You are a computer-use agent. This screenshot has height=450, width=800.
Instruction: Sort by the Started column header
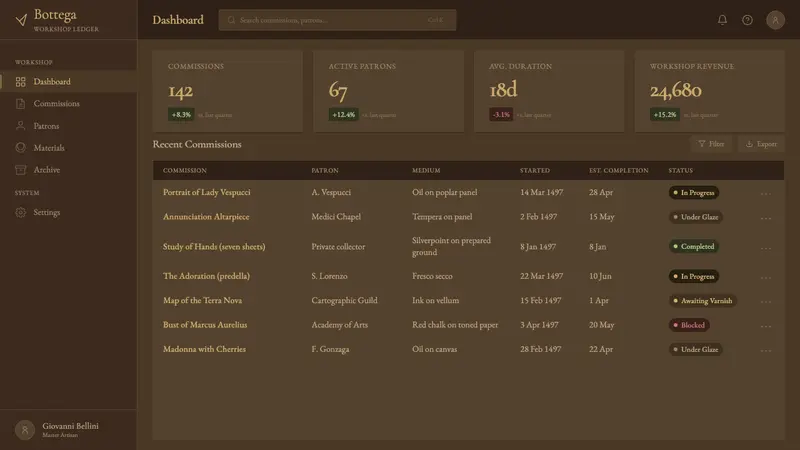535,170
